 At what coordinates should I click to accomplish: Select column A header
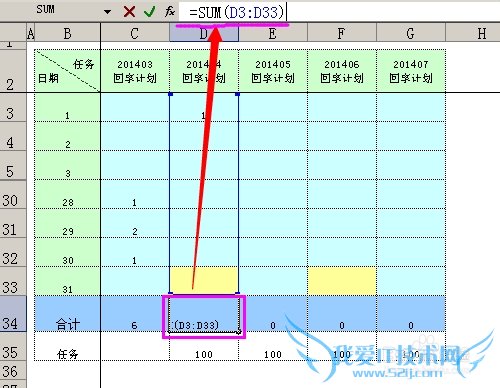tap(31, 33)
